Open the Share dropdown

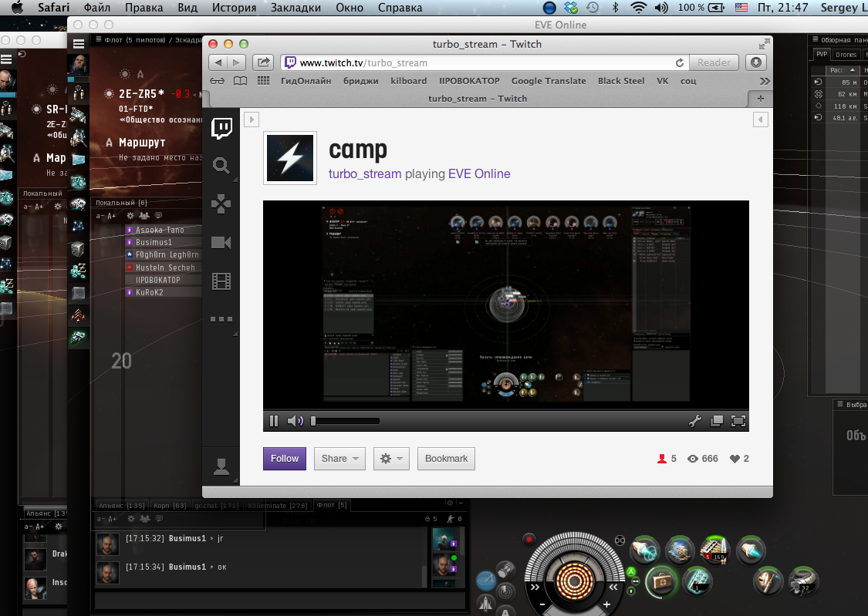[340, 459]
